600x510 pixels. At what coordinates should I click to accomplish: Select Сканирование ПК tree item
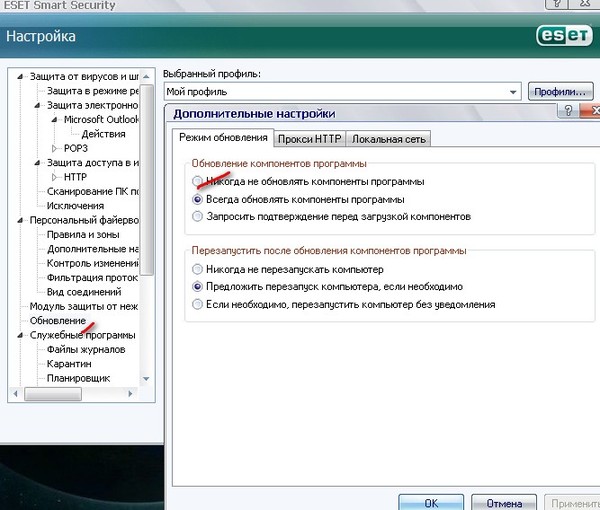pos(92,191)
